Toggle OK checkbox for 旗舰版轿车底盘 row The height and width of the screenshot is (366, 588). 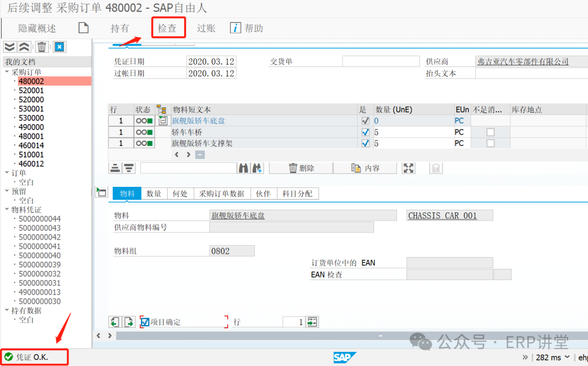[x=365, y=121]
